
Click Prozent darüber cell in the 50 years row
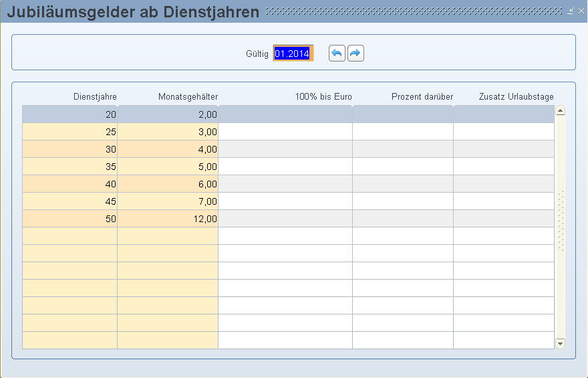(403, 219)
